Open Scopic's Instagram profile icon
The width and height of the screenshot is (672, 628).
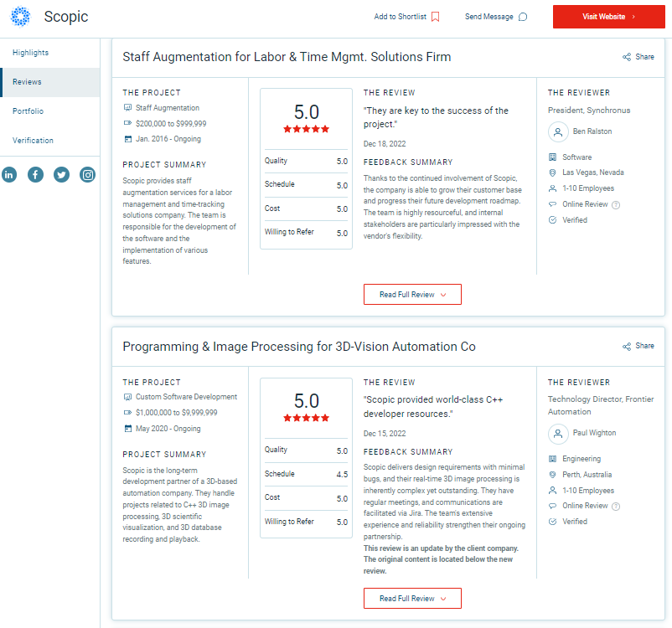(x=87, y=175)
